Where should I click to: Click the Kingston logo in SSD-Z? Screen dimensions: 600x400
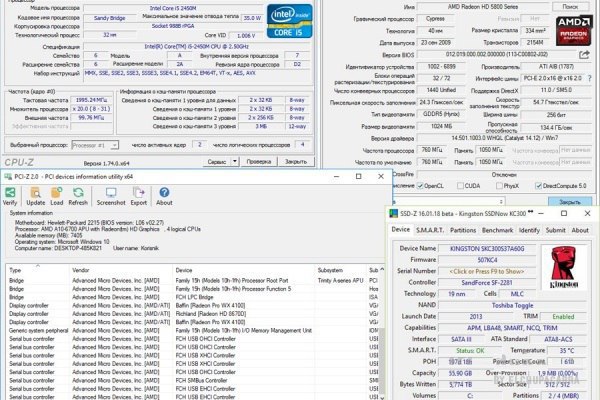coord(564,268)
